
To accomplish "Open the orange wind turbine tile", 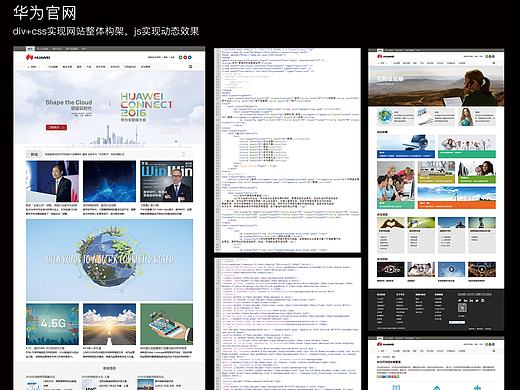I will 457,198.
